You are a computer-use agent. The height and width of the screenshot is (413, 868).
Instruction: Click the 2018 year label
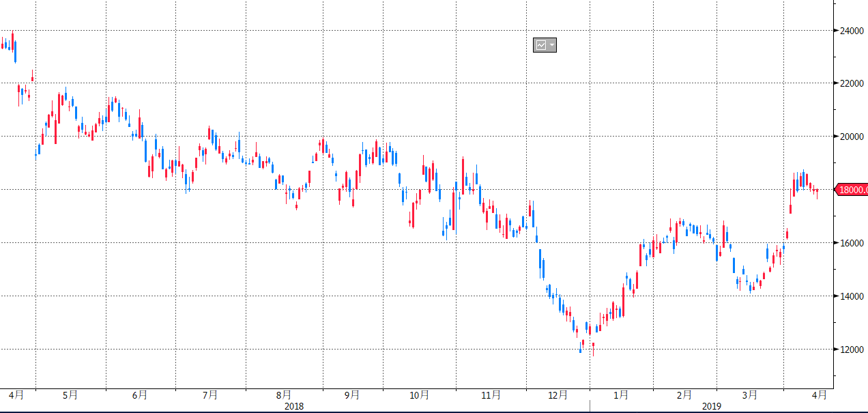(294, 406)
